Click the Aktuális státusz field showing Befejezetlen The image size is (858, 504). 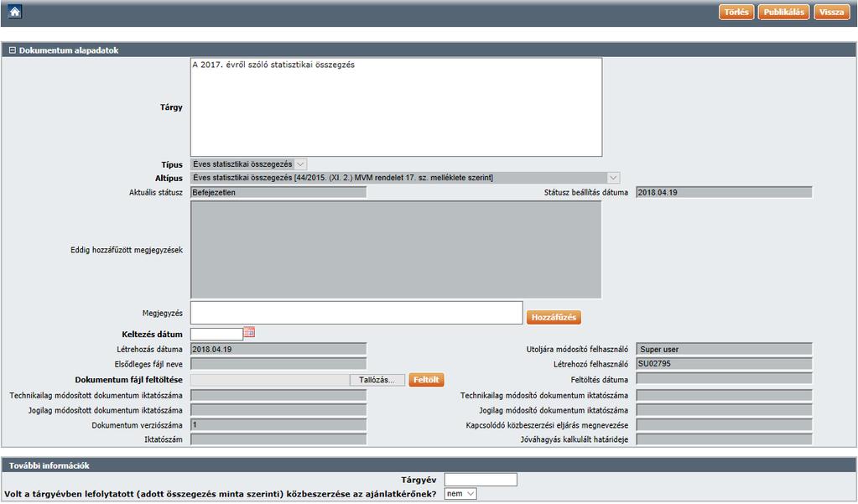point(278,193)
